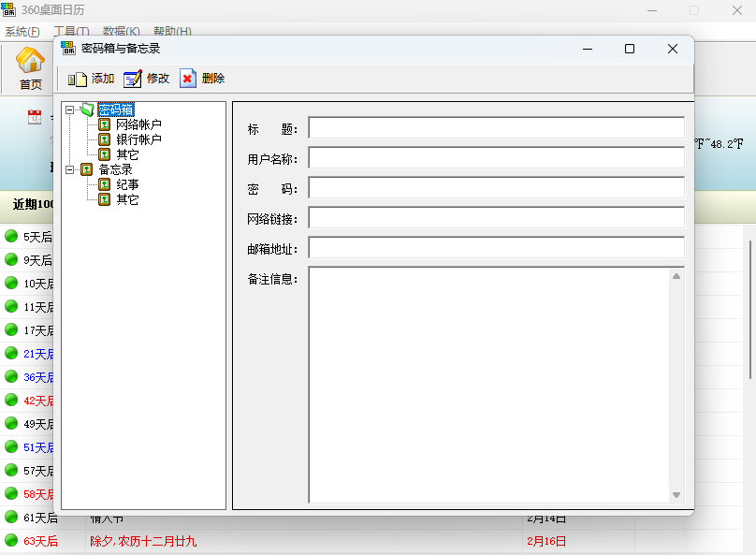Click into the 密码 field
Image resolution: width=756 pixels, height=555 pixels.
pos(496,188)
